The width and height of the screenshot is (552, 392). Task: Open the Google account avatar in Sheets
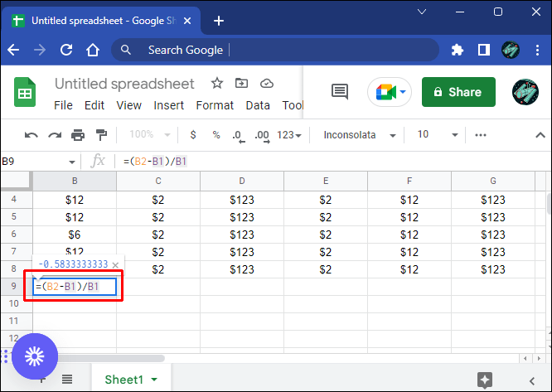[525, 92]
